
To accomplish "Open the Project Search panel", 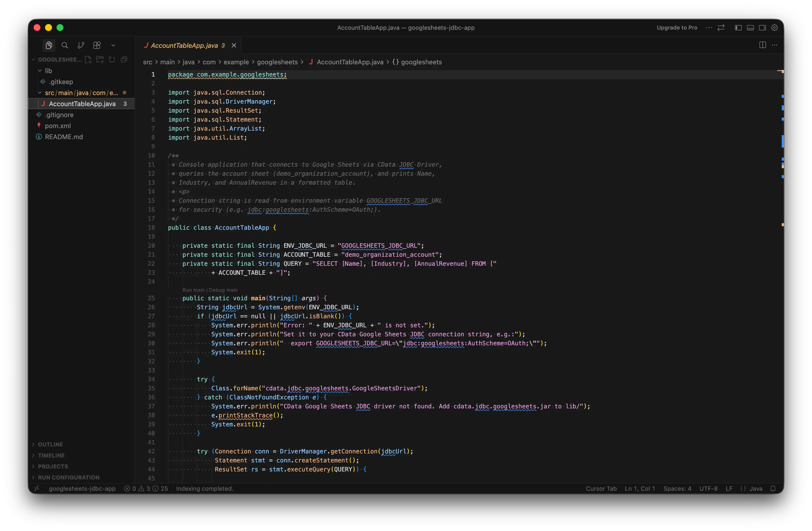I will click(x=64, y=45).
